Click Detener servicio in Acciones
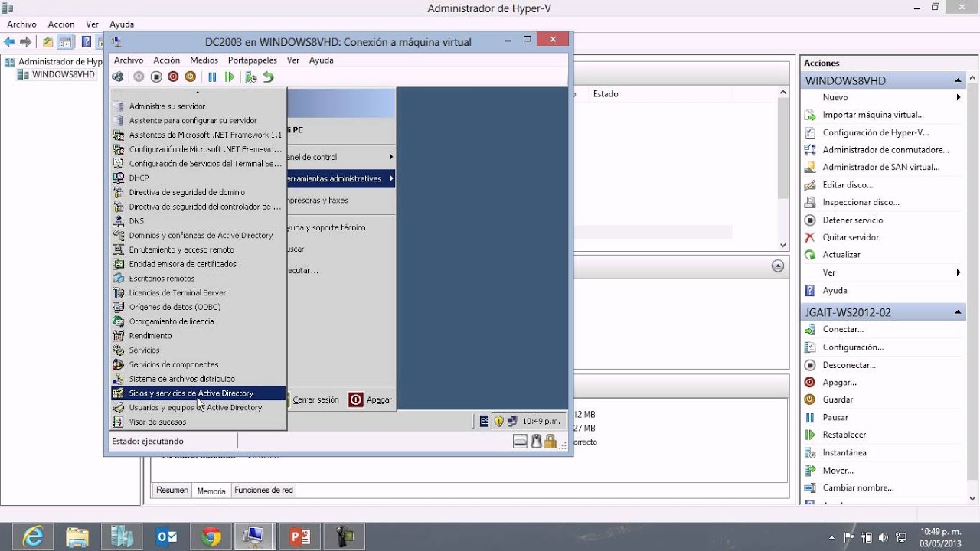This screenshot has width=980, height=551. pos(853,220)
